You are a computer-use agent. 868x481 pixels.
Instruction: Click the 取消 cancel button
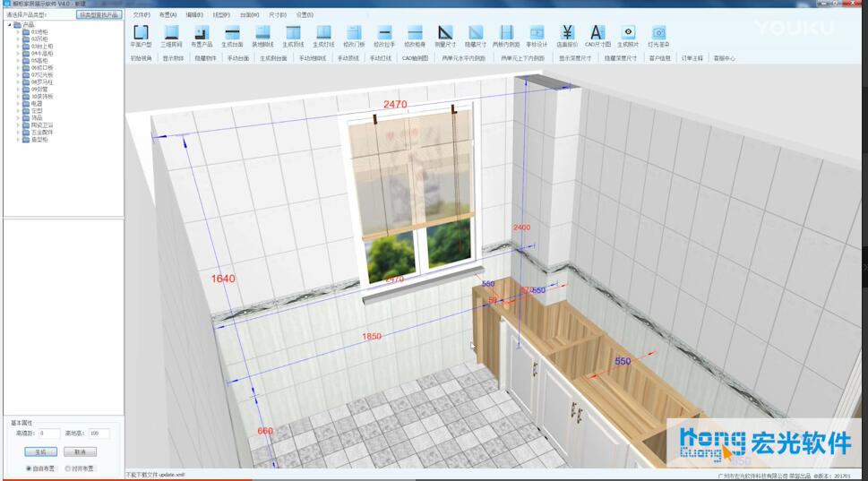point(80,451)
